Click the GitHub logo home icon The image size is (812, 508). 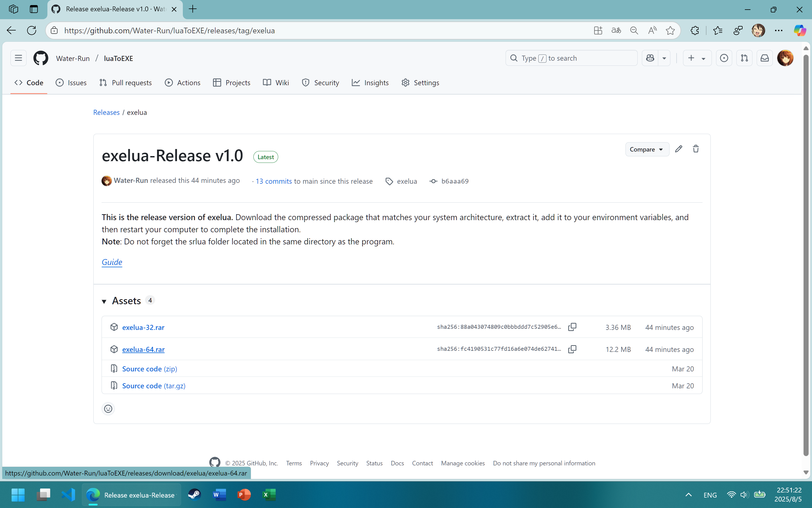(x=41, y=58)
